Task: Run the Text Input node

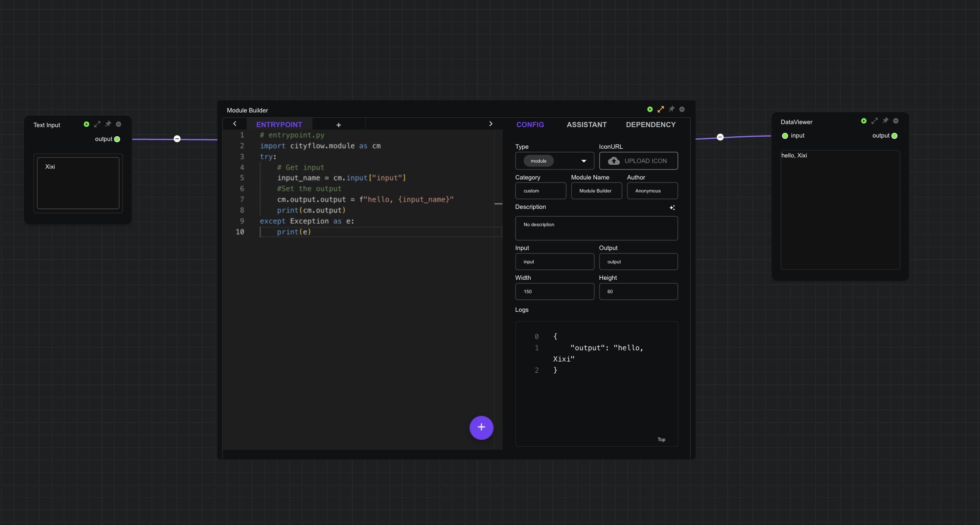Action: [x=86, y=124]
